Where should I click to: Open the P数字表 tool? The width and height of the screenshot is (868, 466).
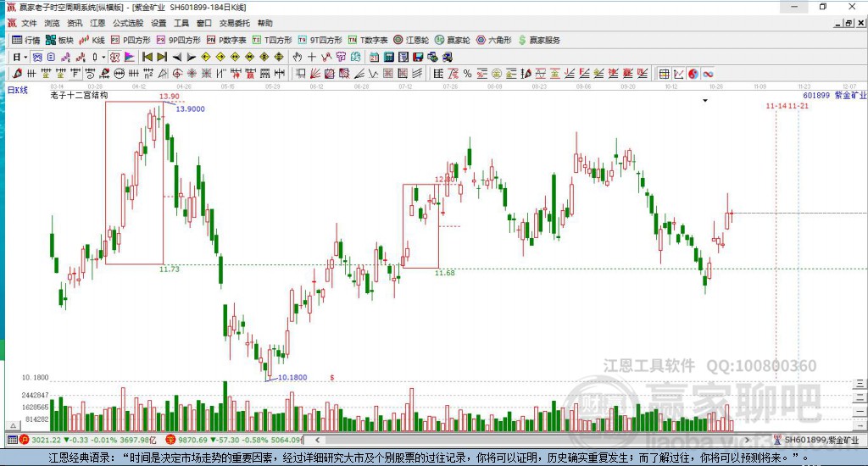click(225, 40)
